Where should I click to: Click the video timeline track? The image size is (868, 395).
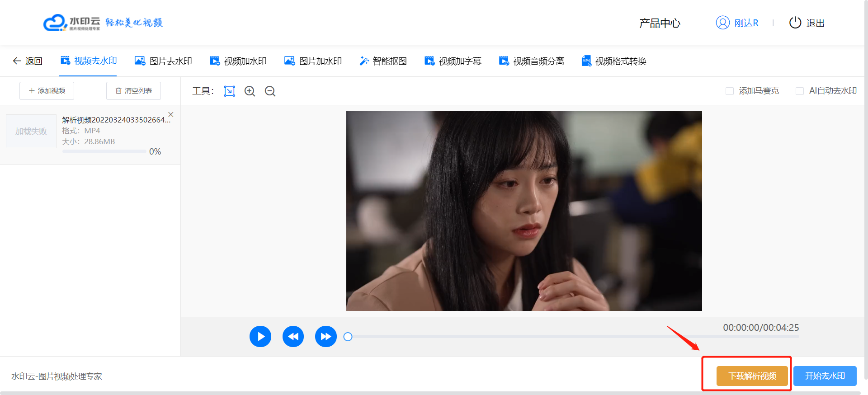pos(573,337)
